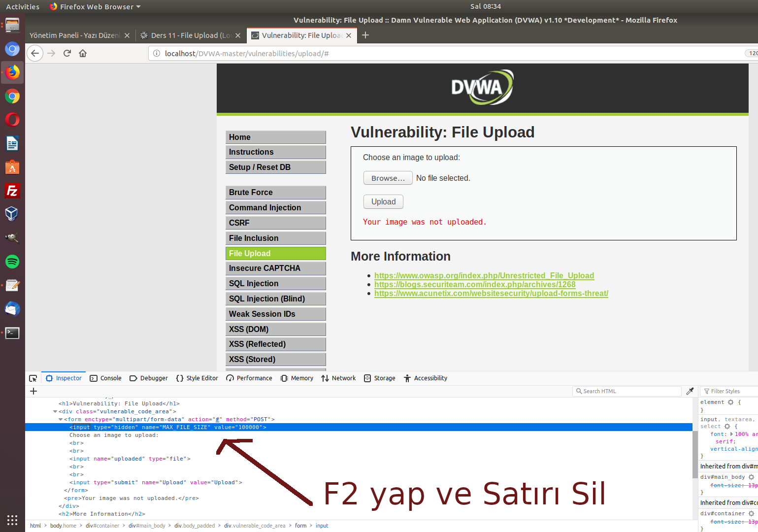Open the Memory devtools panel
This screenshot has width=758, height=532.
(297, 378)
